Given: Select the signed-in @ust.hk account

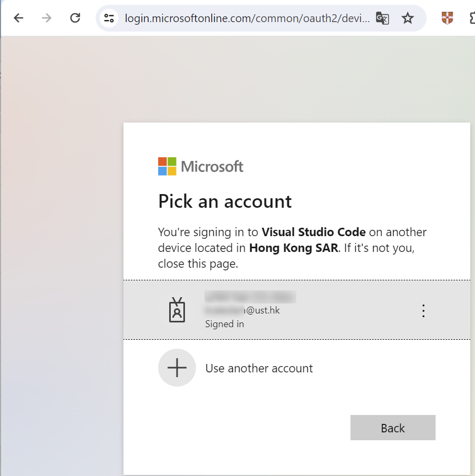Looking at the screenshot, I should pyautogui.click(x=297, y=310).
